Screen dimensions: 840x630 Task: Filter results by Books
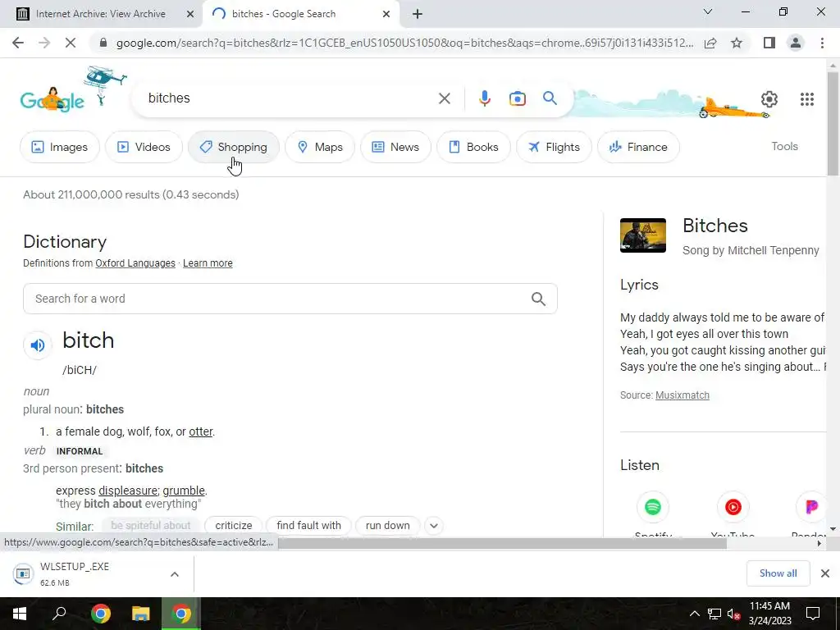click(473, 147)
